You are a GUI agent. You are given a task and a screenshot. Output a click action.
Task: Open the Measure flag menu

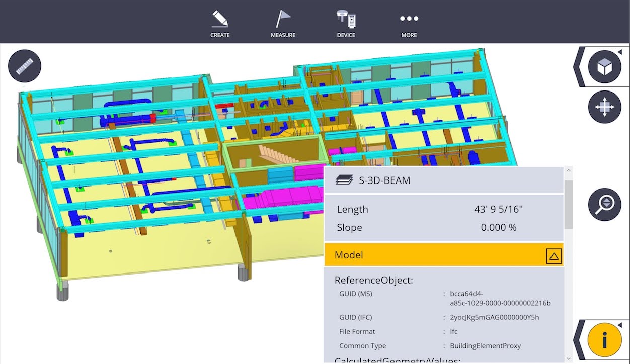pos(283,23)
